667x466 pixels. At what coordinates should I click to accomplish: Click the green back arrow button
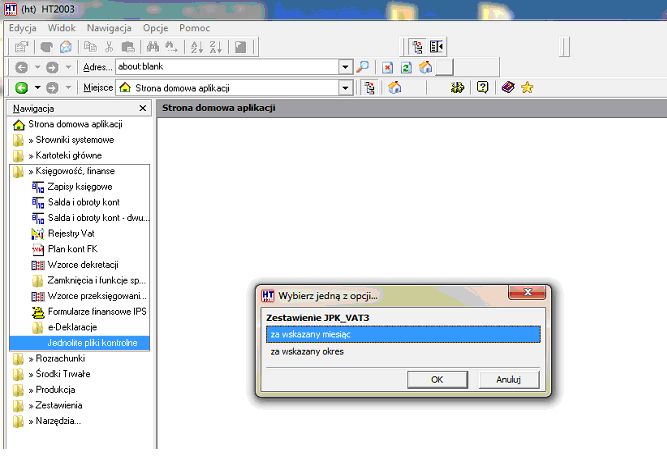pos(21,88)
